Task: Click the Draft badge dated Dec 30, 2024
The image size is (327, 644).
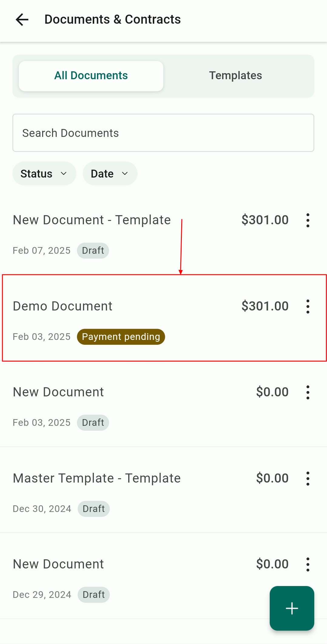Action: [x=94, y=509]
